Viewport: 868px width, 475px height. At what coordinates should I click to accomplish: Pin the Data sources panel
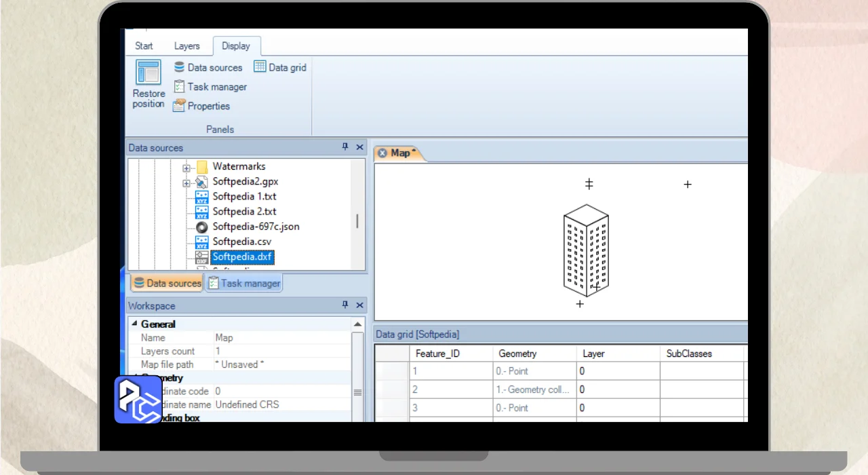coord(345,147)
